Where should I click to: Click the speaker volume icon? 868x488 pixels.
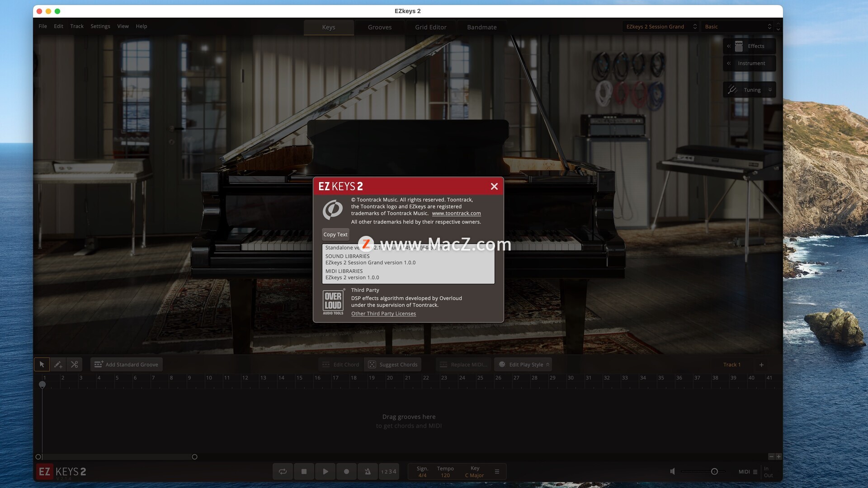(672, 471)
